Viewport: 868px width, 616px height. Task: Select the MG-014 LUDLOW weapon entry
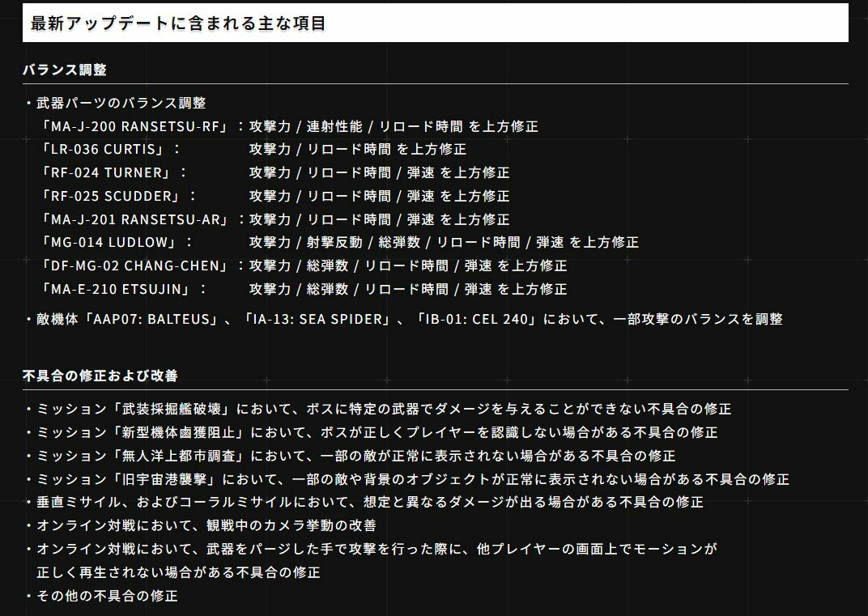point(113,242)
